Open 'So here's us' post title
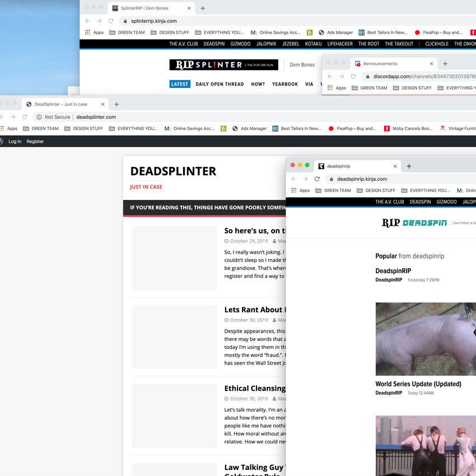This screenshot has height=476, width=476. (255, 231)
